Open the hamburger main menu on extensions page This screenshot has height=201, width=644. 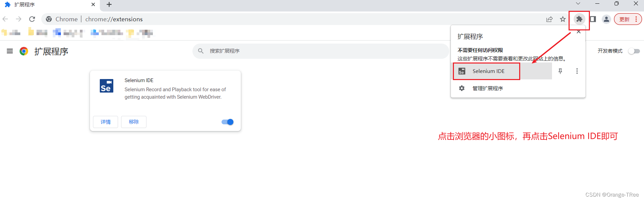(10, 51)
